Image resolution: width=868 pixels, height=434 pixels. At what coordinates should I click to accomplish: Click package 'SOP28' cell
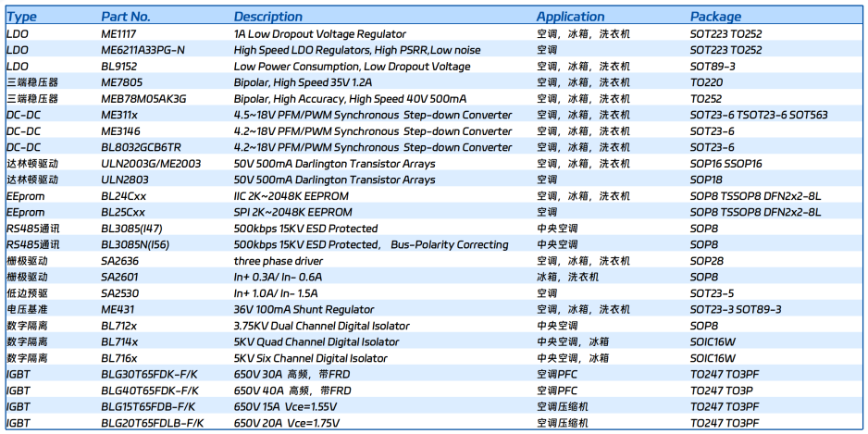click(x=707, y=261)
